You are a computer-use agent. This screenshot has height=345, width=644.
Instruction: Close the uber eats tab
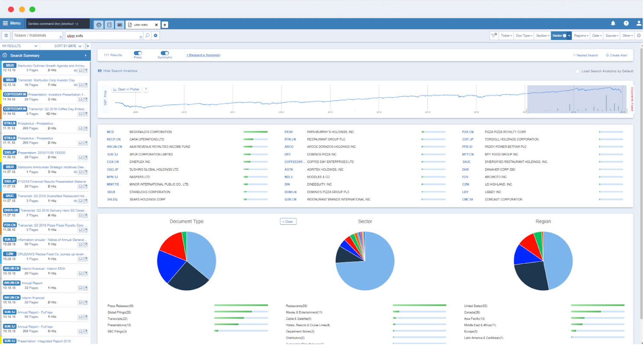point(156,25)
